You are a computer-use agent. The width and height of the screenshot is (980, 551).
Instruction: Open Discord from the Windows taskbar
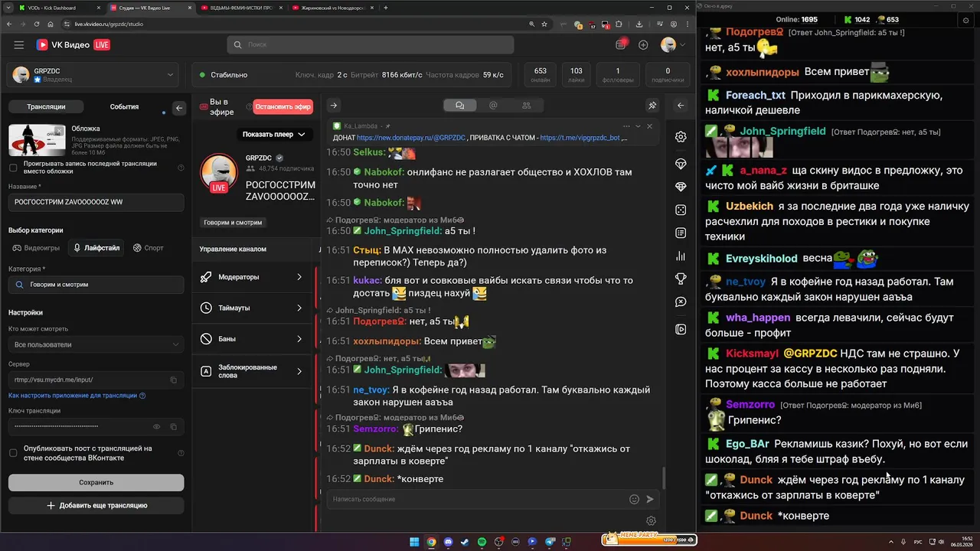448,542
